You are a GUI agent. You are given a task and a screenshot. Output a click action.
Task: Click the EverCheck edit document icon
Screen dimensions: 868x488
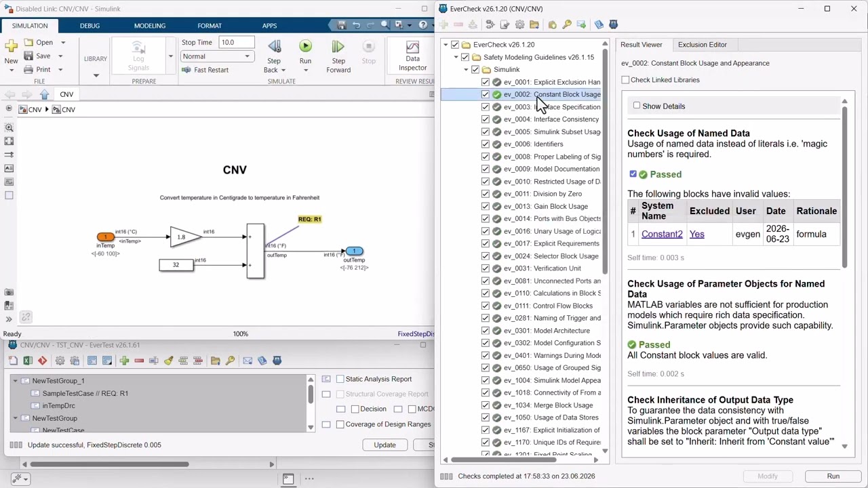505,24
